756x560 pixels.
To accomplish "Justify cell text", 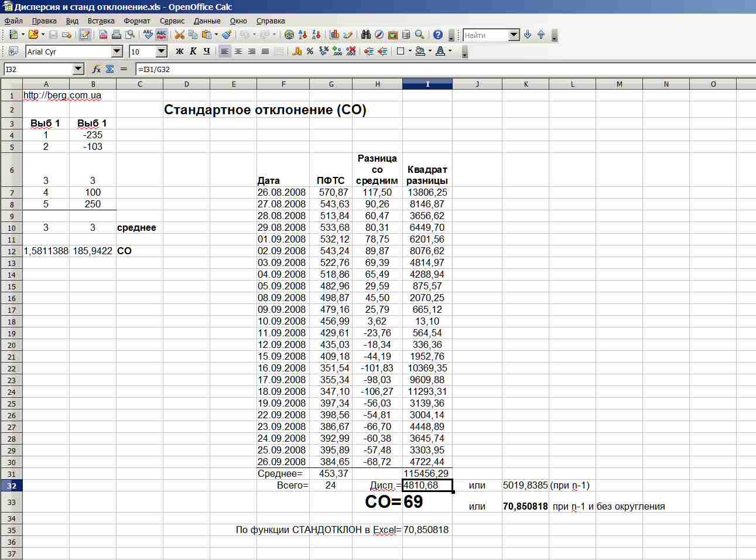I will (x=265, y=52).
